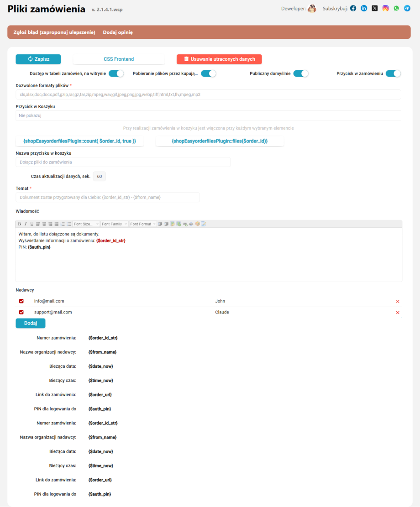Open the Font Size dropdown
Image resolution: width=420 pixels, height=507 pixels.
(86, 224)
